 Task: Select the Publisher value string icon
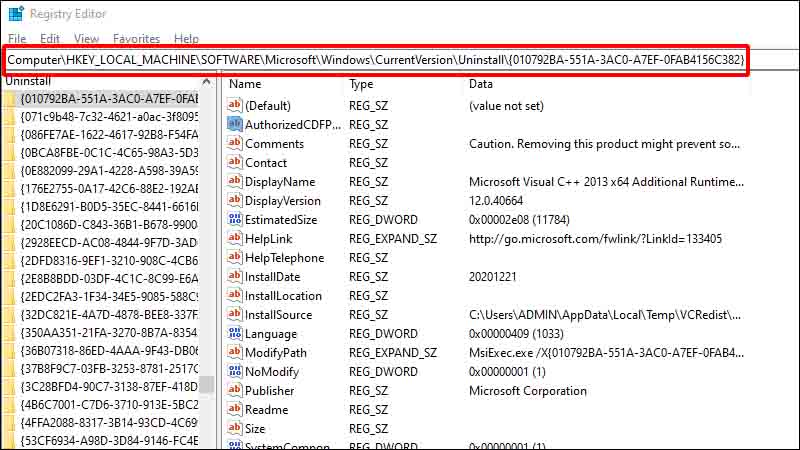pos(235,390)
